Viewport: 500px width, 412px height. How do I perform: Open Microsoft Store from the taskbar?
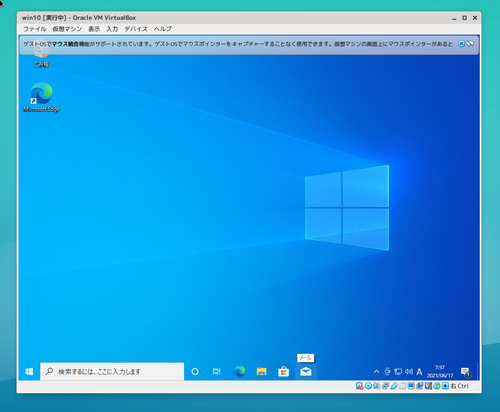point(283,371)
